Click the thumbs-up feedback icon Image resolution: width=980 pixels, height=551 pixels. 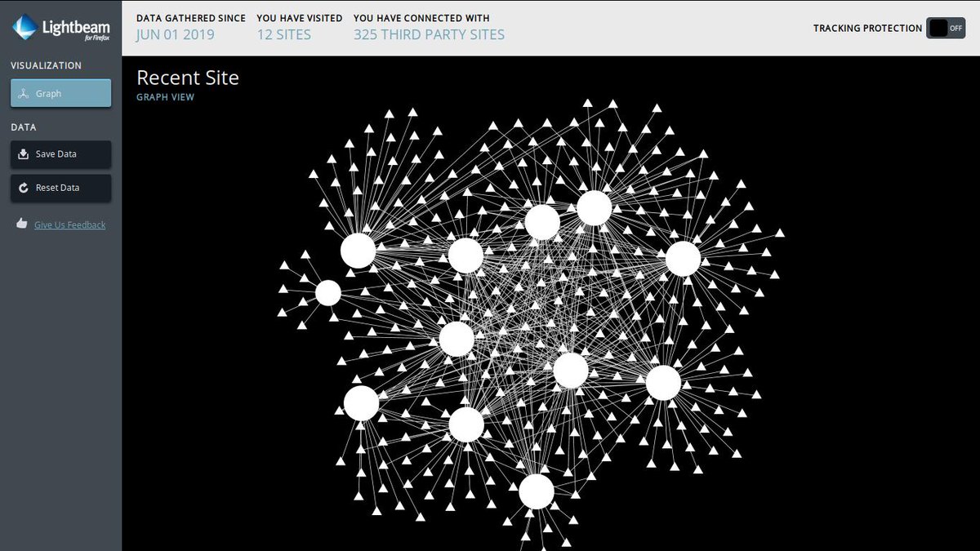[x=22, y=222]
